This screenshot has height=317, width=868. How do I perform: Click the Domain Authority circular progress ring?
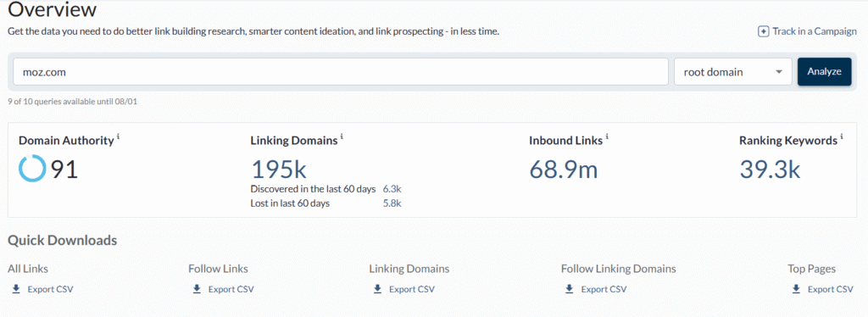tap(32, 169)
